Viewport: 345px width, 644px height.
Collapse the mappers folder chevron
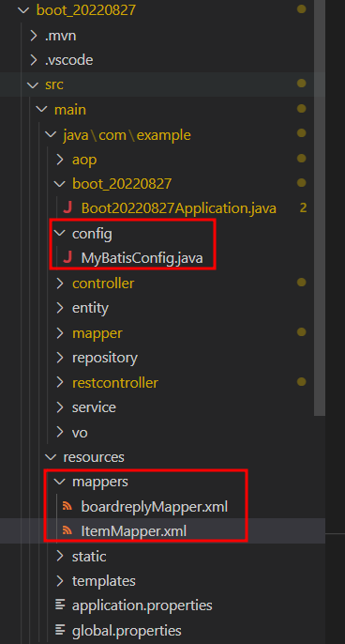point(60,482)
